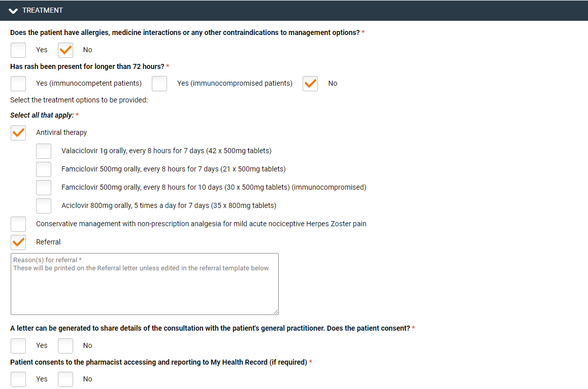
Task: Choose Famciclovir 500mg for 10 days option
Action: 44,187
